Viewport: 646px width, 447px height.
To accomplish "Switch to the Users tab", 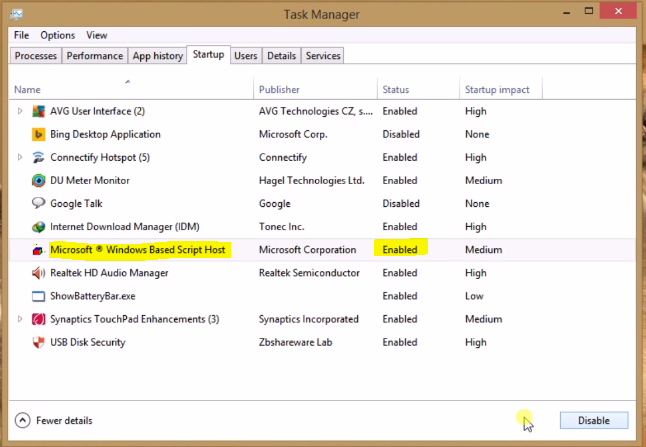I will click(246, 56).
